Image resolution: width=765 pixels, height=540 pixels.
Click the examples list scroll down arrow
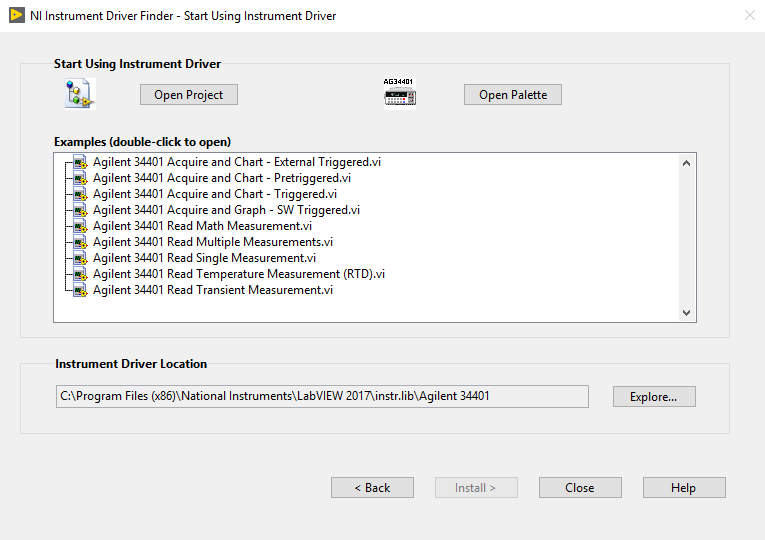point(686,312)
